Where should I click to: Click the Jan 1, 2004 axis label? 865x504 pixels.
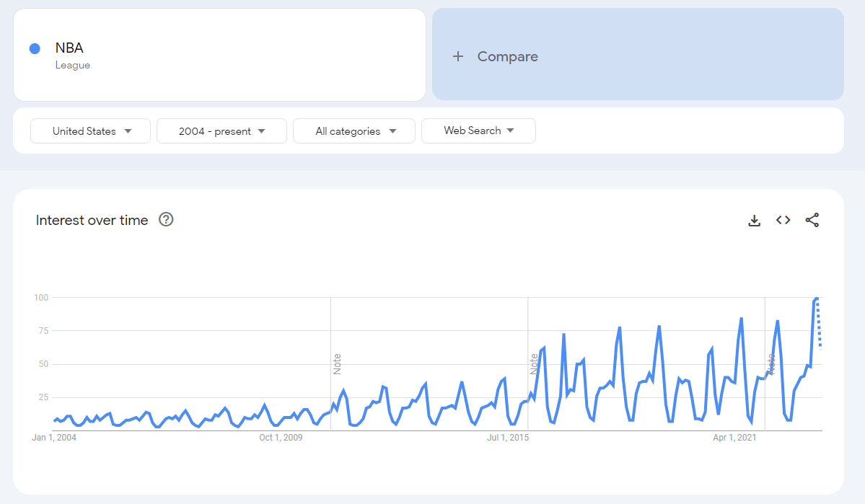(x=54, y=437)
